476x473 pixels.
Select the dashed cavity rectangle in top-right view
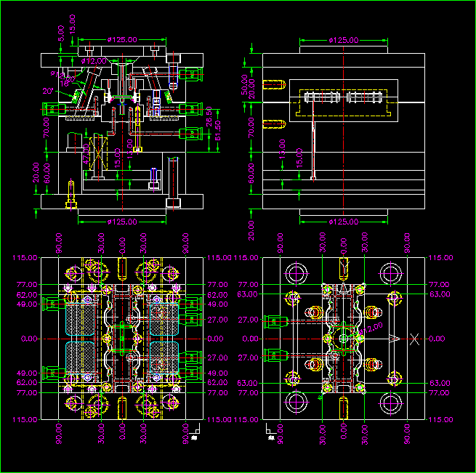click(343, 100)
